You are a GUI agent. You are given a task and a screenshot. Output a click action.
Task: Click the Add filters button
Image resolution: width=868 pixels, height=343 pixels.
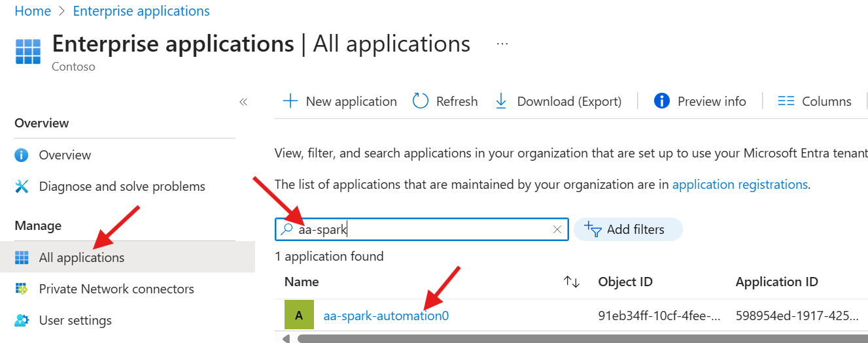click(627, 229)
